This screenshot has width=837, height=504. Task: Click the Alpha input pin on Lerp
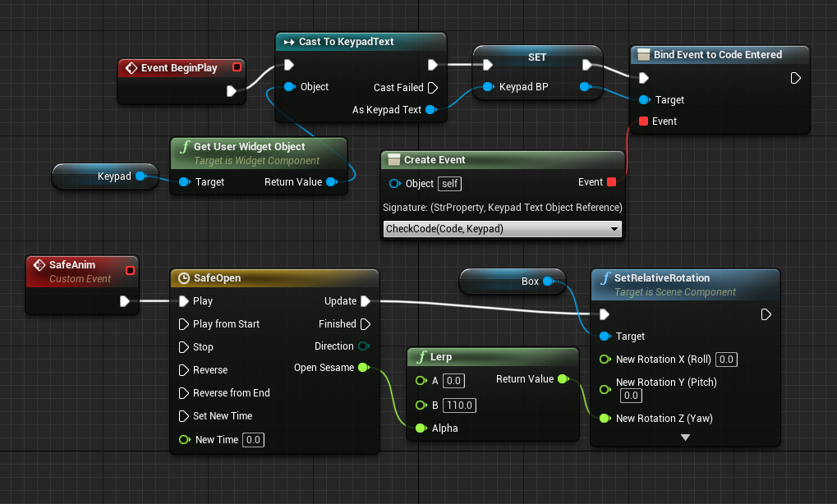click(x=421, y=428)
